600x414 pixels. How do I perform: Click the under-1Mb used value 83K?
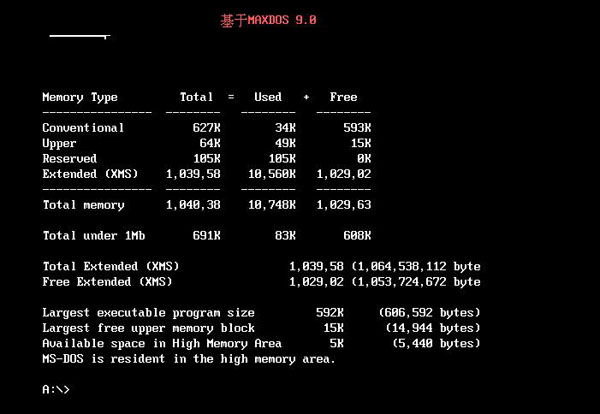(285, 236)
